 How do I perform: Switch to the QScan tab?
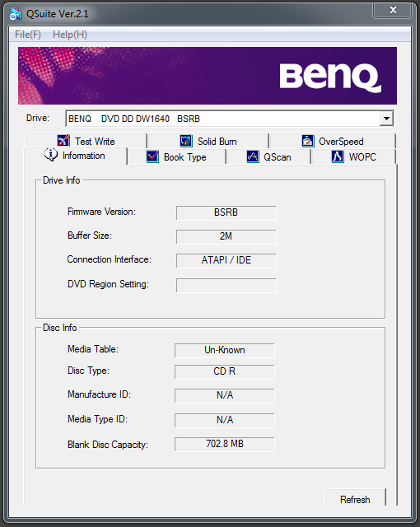268,157
